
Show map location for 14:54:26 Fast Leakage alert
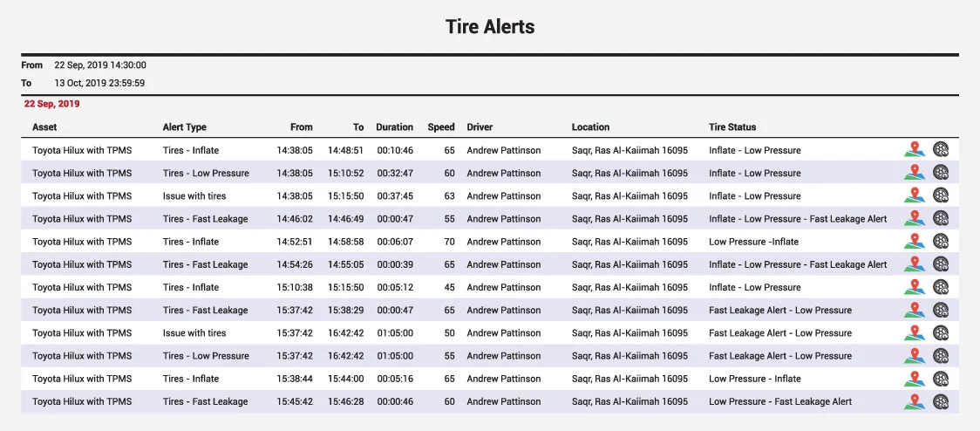(x=914, y=264)
